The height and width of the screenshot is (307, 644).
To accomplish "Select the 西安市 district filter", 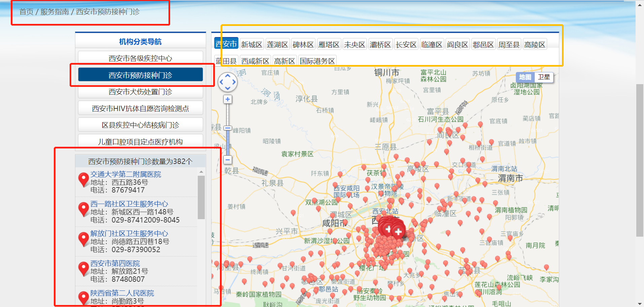I will click(x=226, y=44).
